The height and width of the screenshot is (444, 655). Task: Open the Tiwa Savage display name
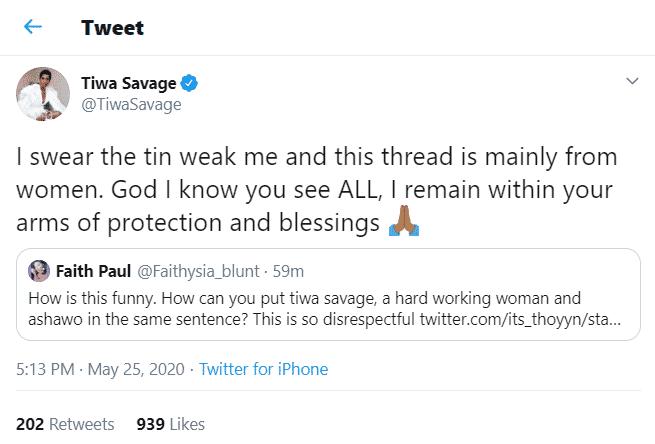pyautogui.click(x=134, y=82)
